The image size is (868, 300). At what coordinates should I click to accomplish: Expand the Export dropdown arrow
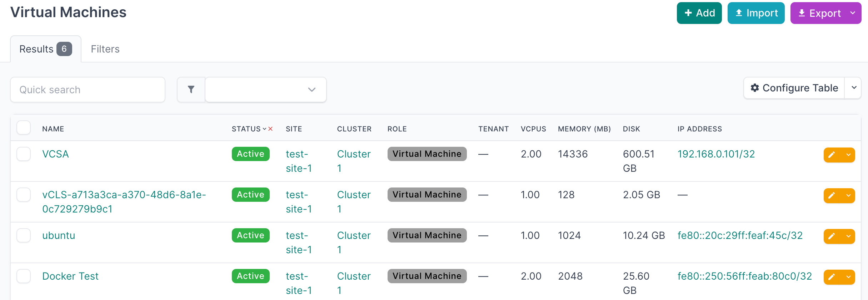point(853,13)
